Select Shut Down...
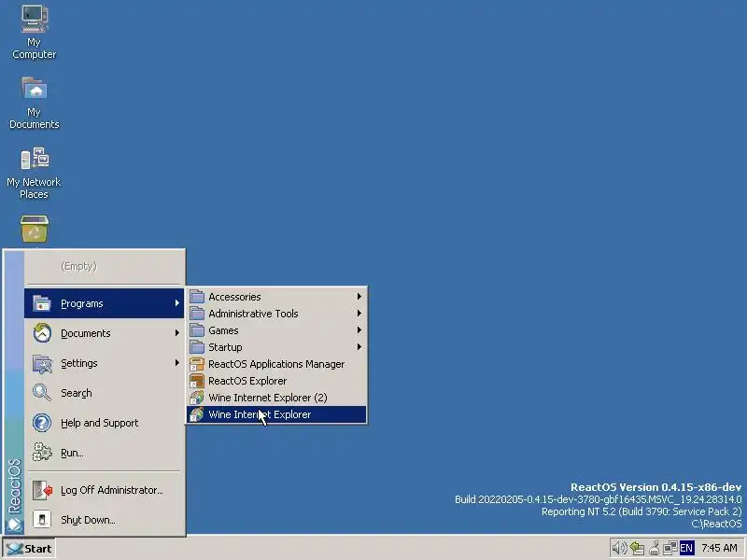This screenshot has height=560, width=747. [x=104, y=520]
